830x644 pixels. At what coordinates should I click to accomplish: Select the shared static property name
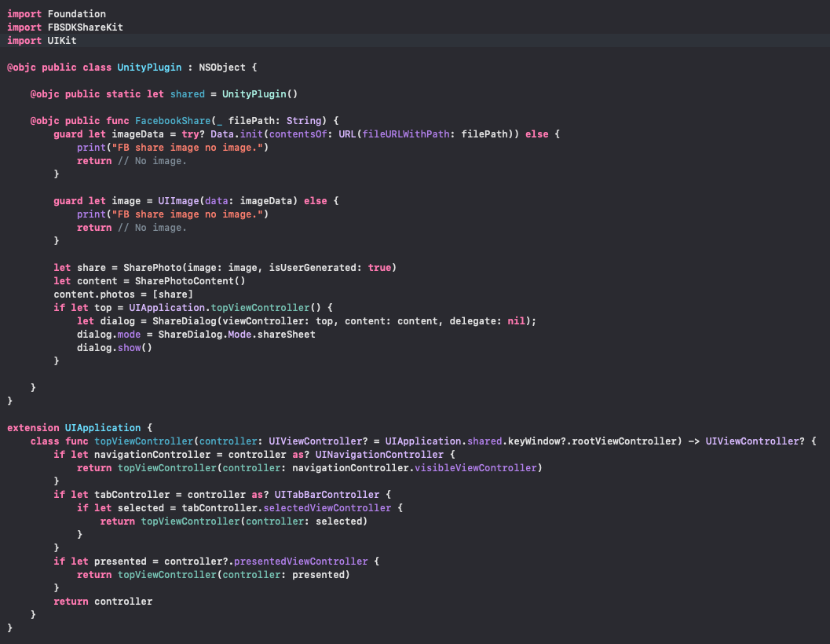[187, 93]
